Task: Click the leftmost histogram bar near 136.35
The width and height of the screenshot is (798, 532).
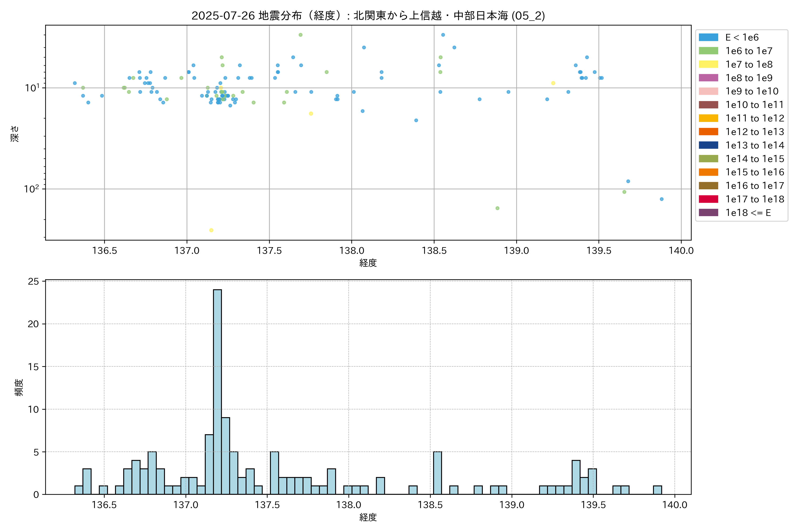Action: click(x=79, y=490)
